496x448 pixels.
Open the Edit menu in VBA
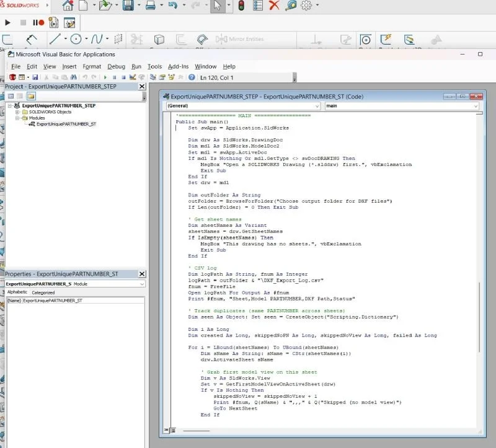pyautogui.click(x=32, y=66)
